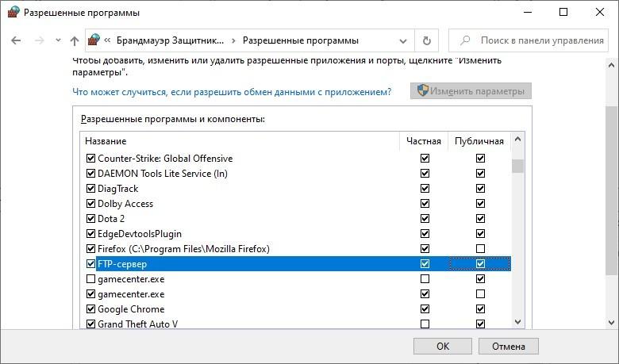Viewport: 619px width, 364px height.
Task: Toggle Dolby Access private network checkbox
Action: coord(425,203)
